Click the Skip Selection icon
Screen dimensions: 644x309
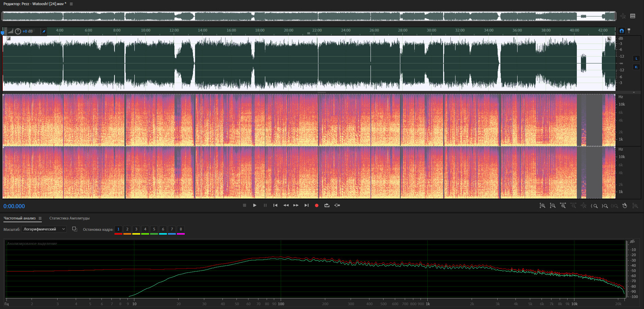337,205
